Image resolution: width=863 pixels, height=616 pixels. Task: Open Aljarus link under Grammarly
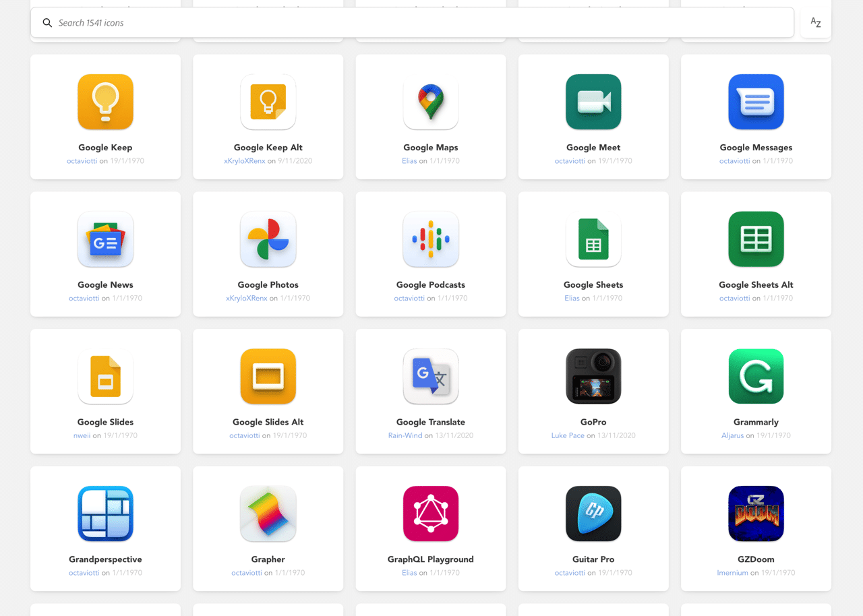point(733,435)
